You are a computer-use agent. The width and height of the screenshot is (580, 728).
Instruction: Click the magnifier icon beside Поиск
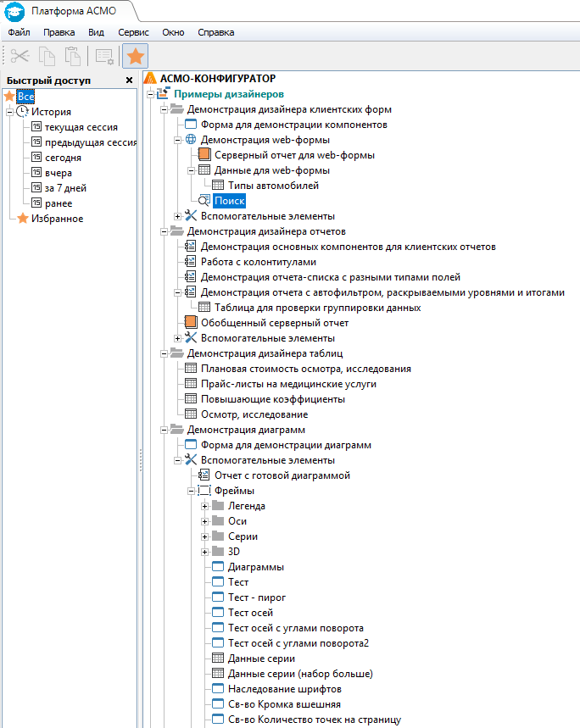[204, 201]
